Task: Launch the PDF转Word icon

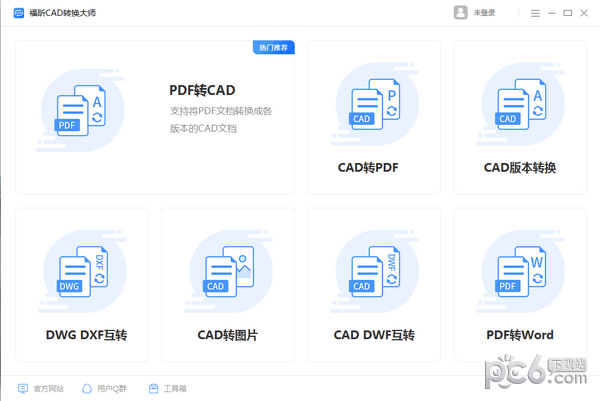Action: [x=520, y=271]
